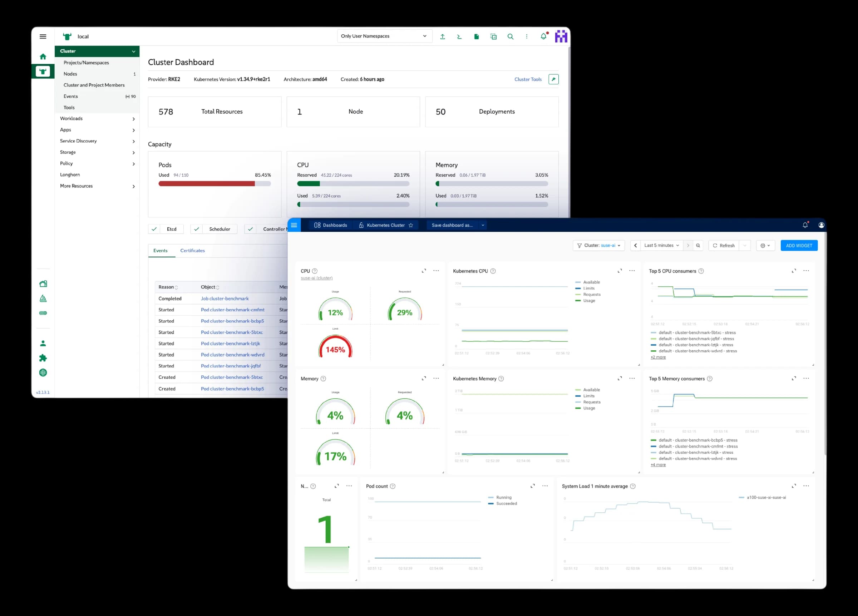Open the Extensions puzzle icon
This screenshot has height=616, width=858.
(x=43, y=358)
